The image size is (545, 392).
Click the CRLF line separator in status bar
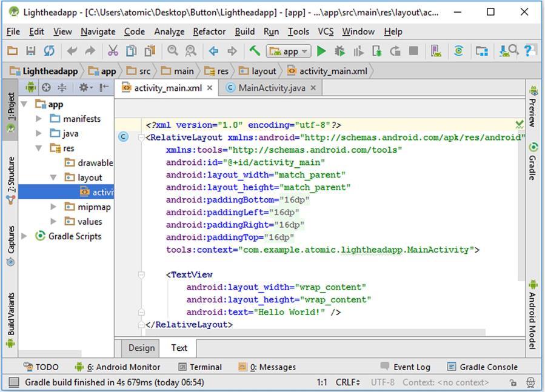[347, 383]
